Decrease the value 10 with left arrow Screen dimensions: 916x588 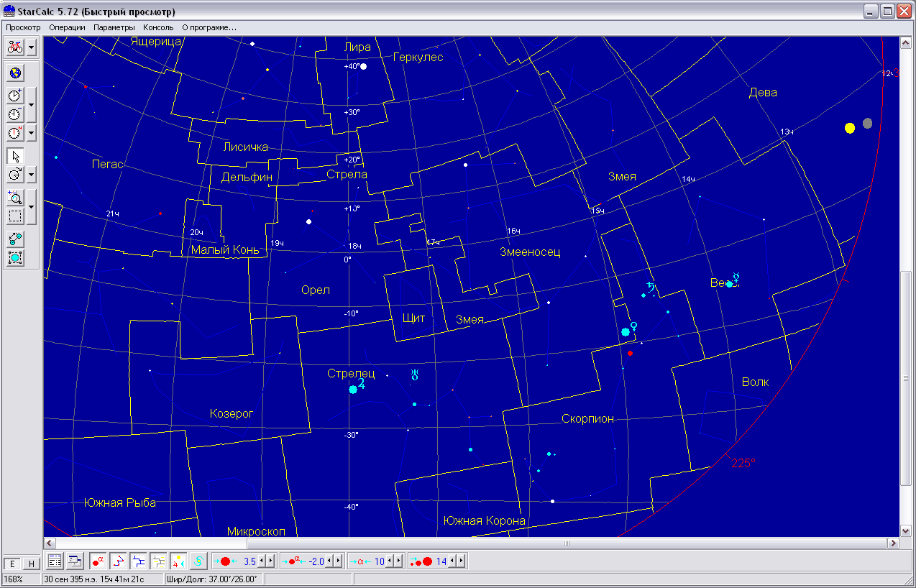click(x=390, y=561)
